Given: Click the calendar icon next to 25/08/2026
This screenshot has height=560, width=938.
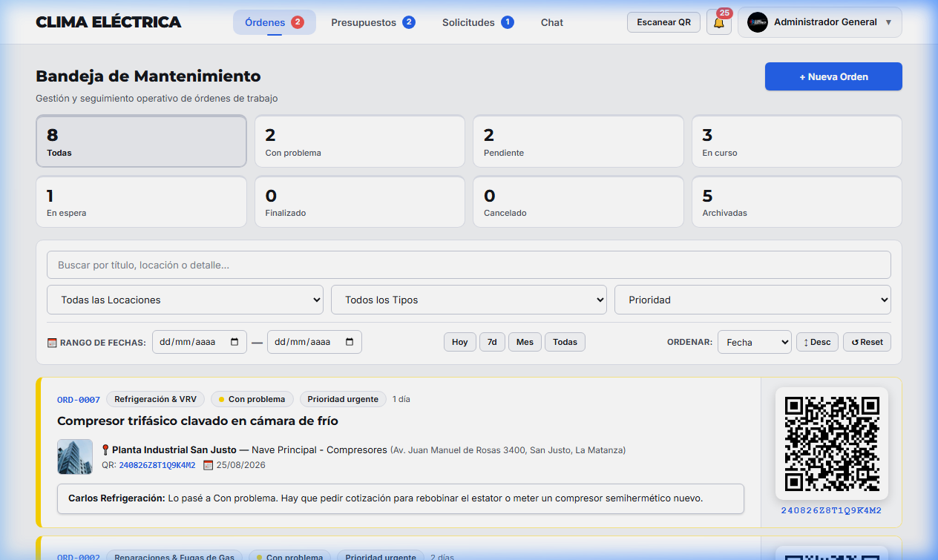Looking at the screenshot, I should 208,465.
